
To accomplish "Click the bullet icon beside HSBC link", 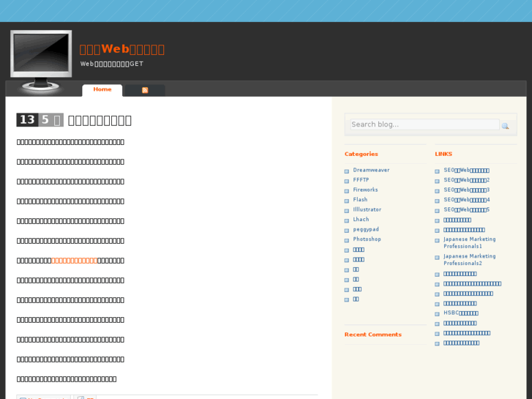I will point(437,314).
